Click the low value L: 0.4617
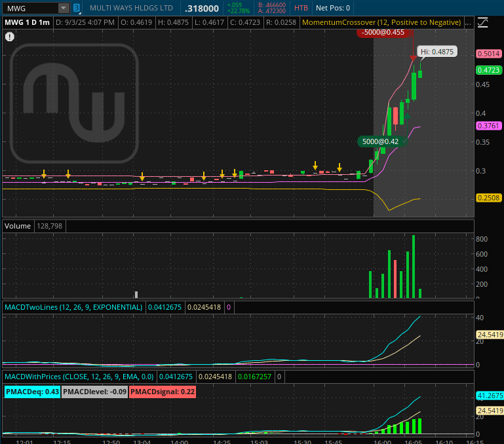Screen dimensions: 504x444 [209, 22]
